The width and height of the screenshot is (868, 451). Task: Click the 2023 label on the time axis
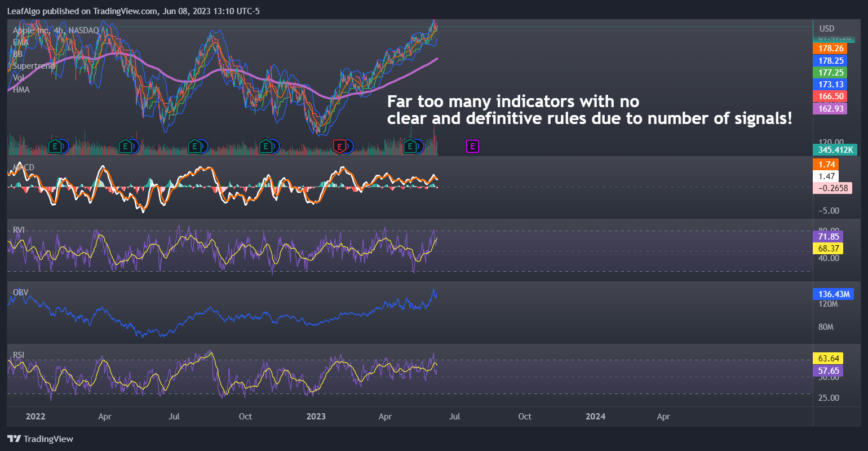click(x=316, y=416)
